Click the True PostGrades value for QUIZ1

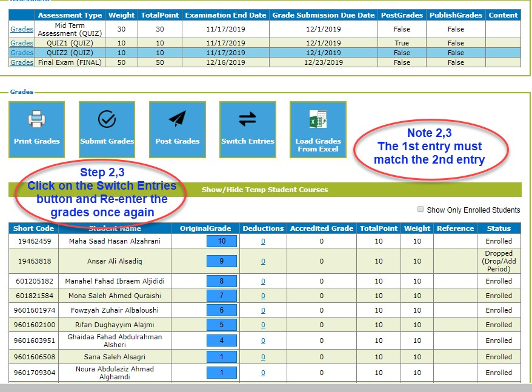(402, 43)
